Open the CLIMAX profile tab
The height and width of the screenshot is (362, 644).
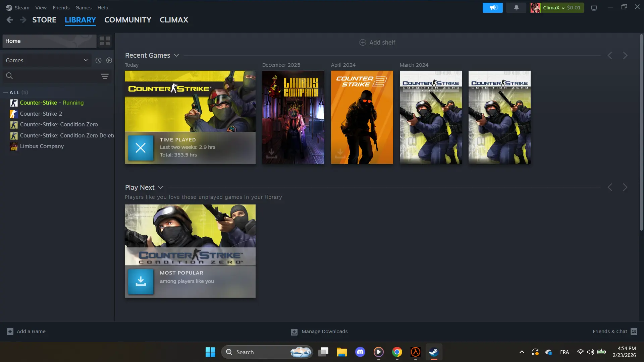(x=174, y=20)
